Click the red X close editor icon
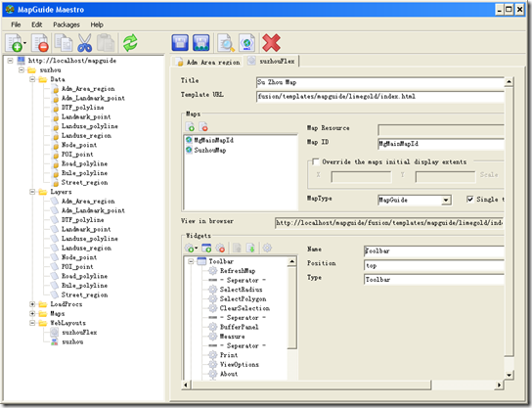The height and width of the screenshot is (408, 532). click(271, 43)
